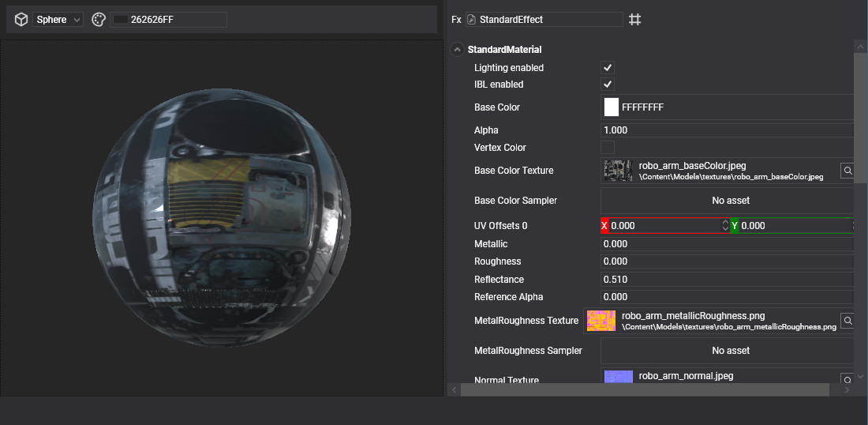Click the Reflectance value field
This screenshot has height=425, width=868.
(x=726, y=280)
